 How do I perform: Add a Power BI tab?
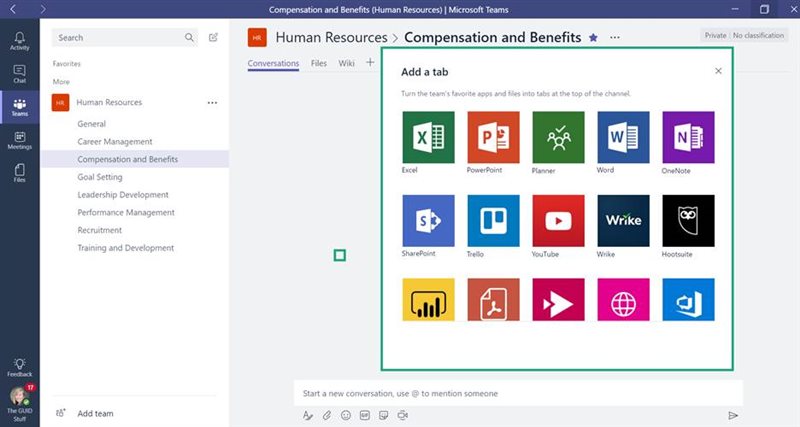coord(428,299)
